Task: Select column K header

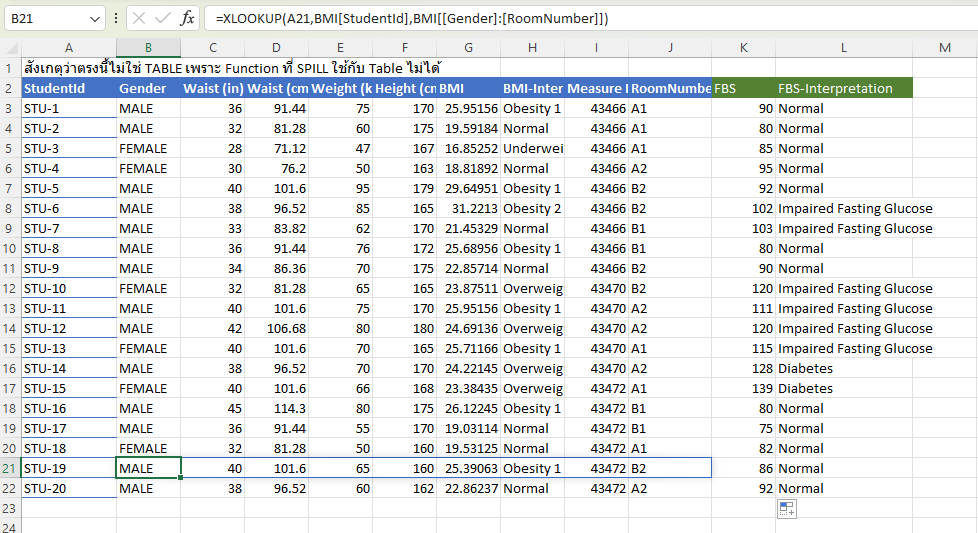Action: tap(743, 48)
